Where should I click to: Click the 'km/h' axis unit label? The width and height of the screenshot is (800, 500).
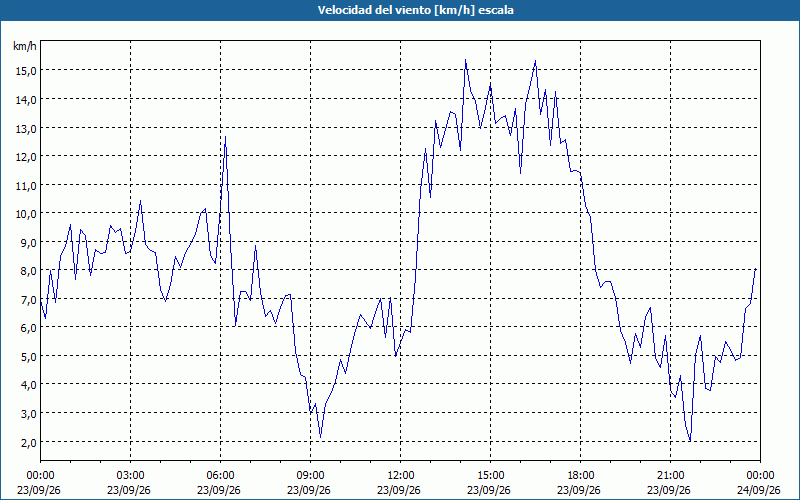(24, 46)
